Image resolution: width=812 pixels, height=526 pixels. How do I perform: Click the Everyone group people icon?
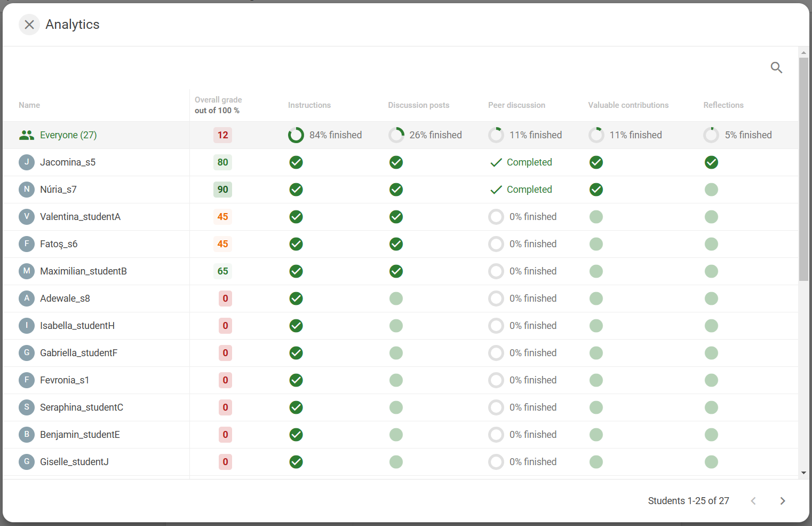(27, 135)
